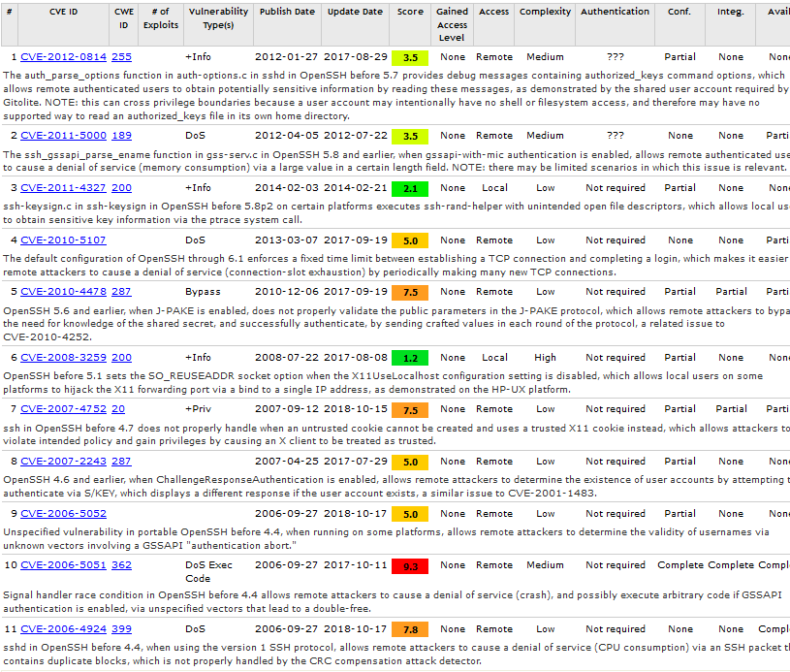Go to the CVE-2006-5051 entry
Image resolution: width=790 pixels, height=672 pixels.
[x=63, y=565]
